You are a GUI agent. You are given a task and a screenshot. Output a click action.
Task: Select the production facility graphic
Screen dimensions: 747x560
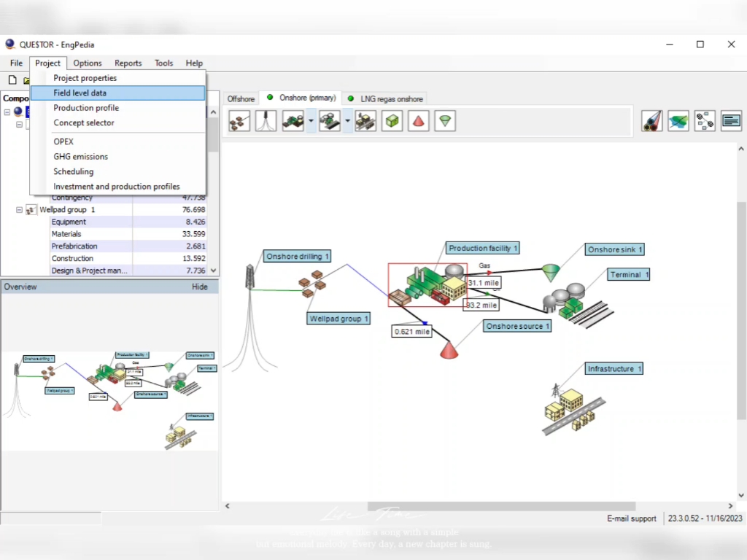[427, 285]
